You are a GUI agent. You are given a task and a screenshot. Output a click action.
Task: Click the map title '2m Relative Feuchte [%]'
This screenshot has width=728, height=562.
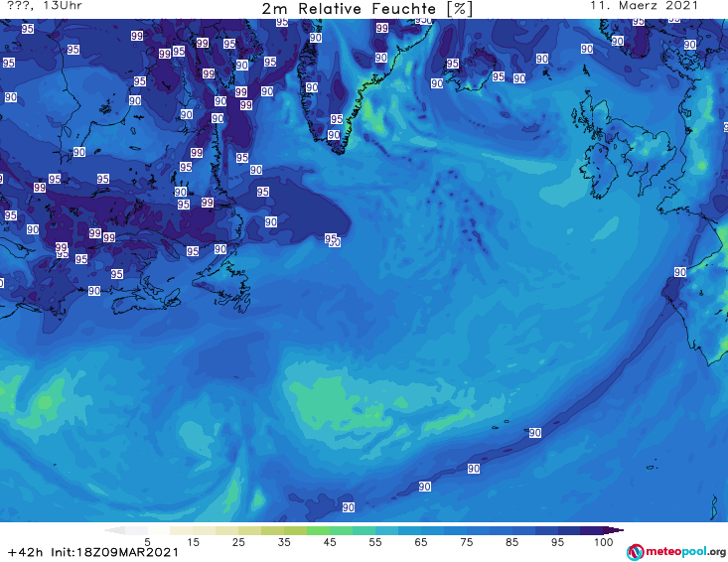pyautogui.click(x=367, y=9)
